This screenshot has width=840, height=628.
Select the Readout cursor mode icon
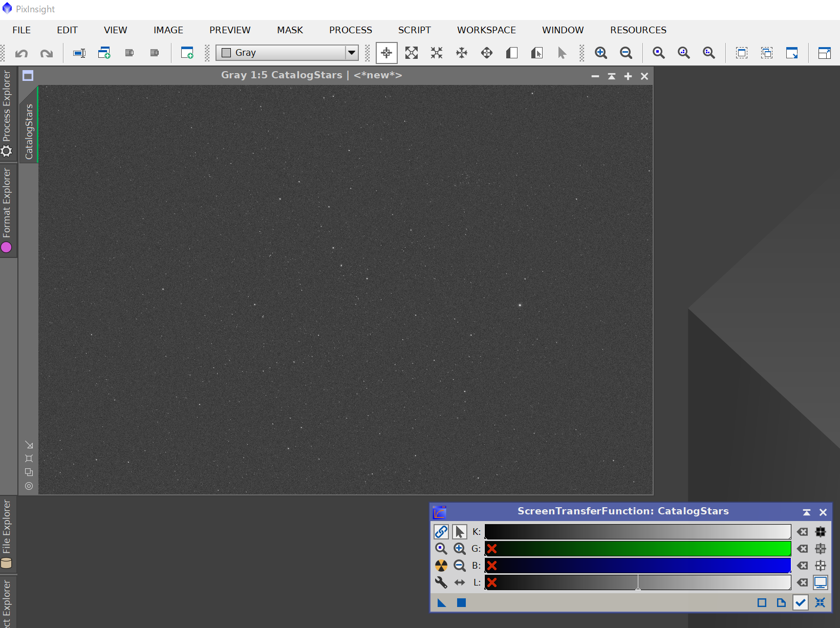[x=386, y=53]
